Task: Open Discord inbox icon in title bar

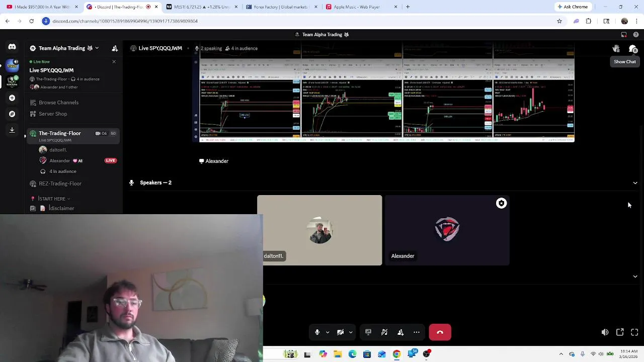Action: pyautogui.click(x=624, y=35)
